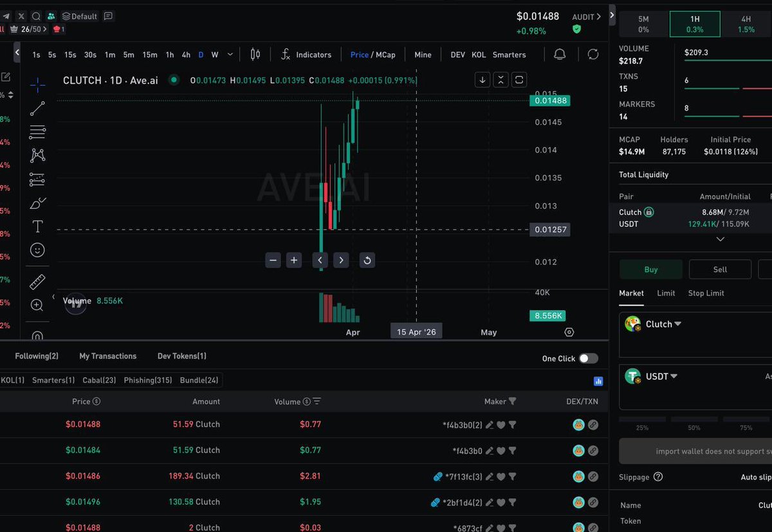Filter trades by maker *2bf1d4(2)
The image size is (772, 532).
513,502
